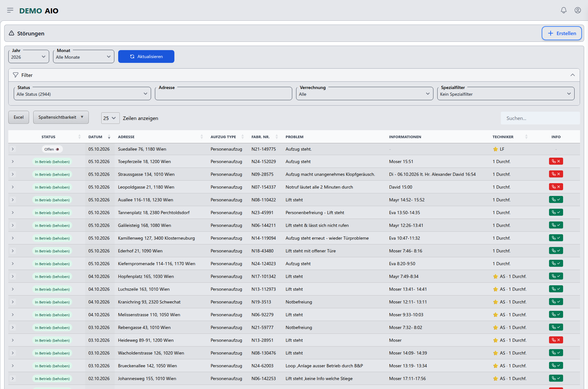Click the star icon in the Suedallee 76 row
Screen dimensions: 588x389
495,149
